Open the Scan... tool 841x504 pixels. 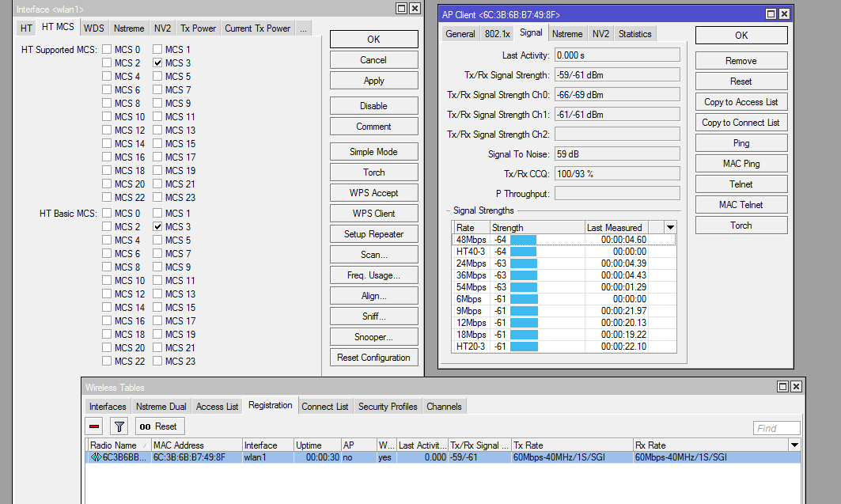(x=374, y=255)
